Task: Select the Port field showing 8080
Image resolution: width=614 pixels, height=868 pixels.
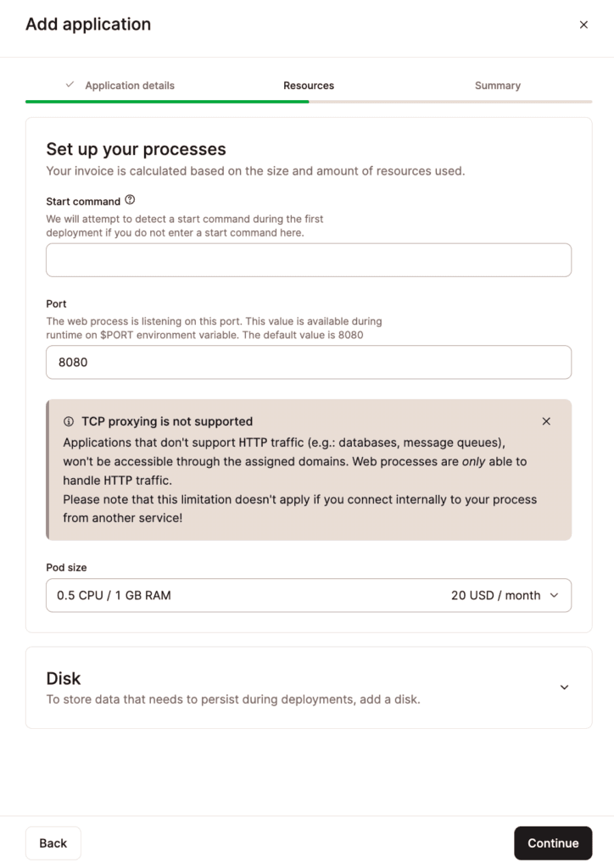Action: [x=309, y=362]
